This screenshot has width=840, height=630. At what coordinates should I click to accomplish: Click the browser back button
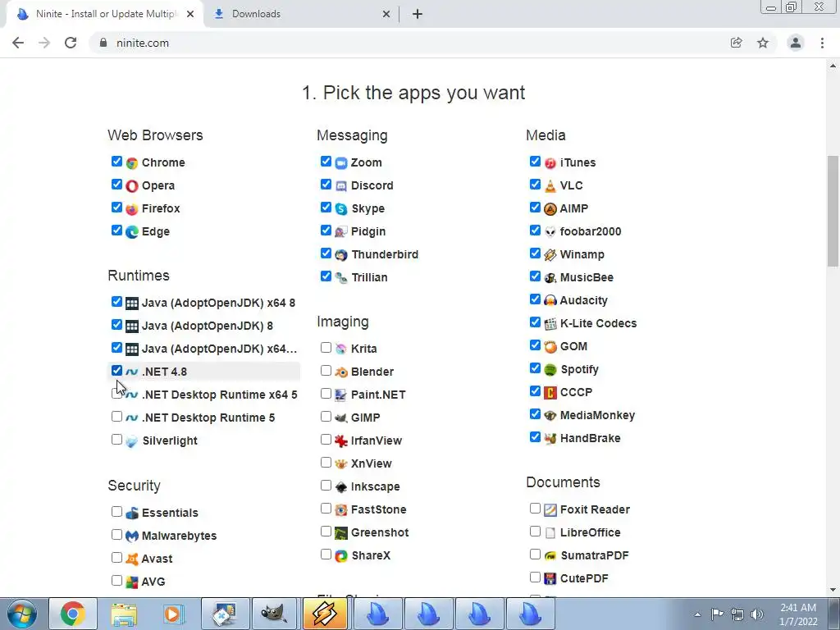[18, 43]
